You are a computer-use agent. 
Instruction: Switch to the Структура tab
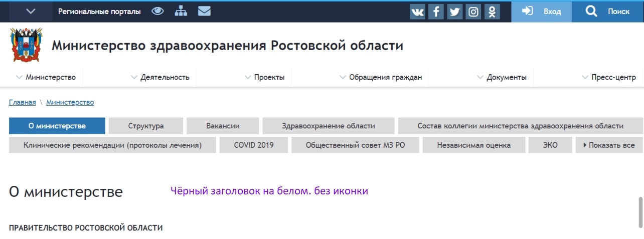(x=145, y=126)
